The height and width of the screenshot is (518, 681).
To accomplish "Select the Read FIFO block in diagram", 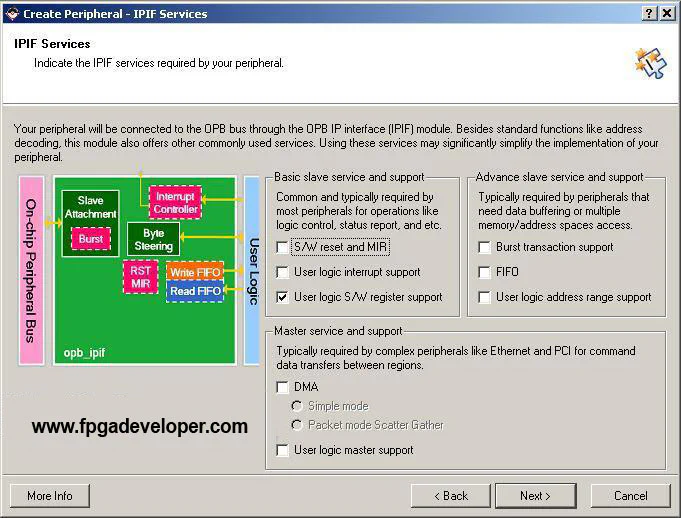I will click(x=195, y=291).
